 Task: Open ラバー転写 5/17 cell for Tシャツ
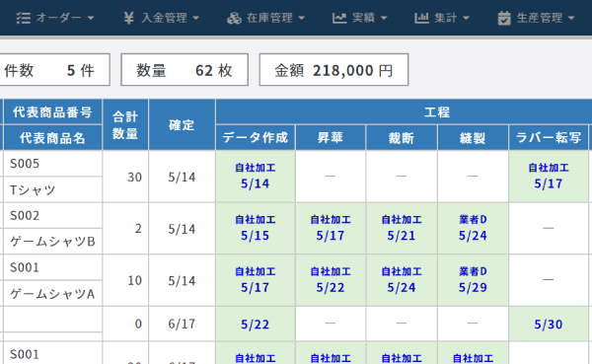(x=549, y=177)
